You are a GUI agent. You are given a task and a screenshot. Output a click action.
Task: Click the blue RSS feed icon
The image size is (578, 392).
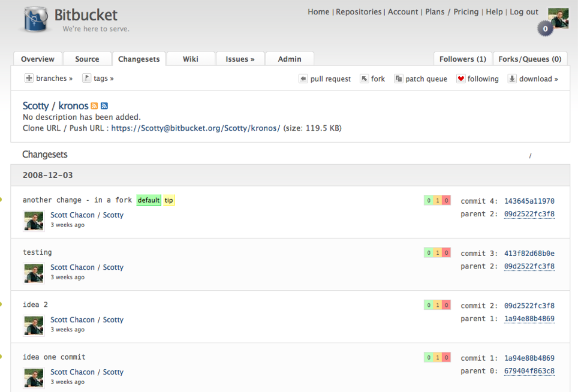click(x=104, y=106)
